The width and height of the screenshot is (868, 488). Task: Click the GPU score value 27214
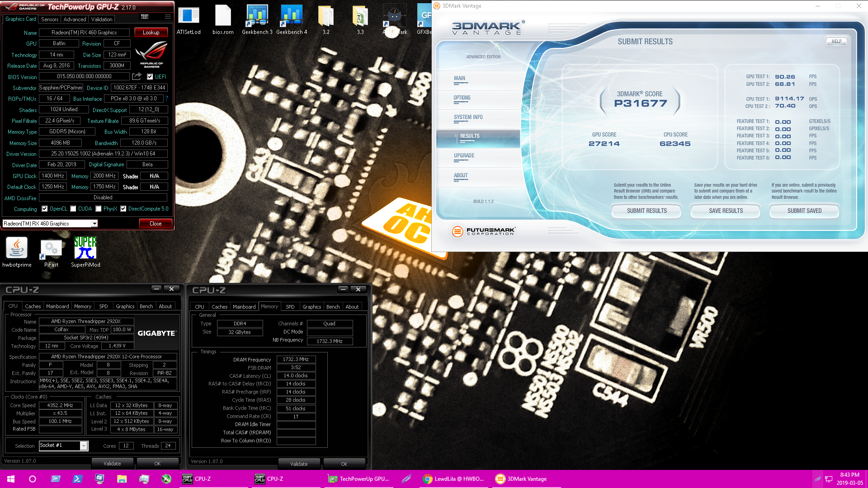604,144
